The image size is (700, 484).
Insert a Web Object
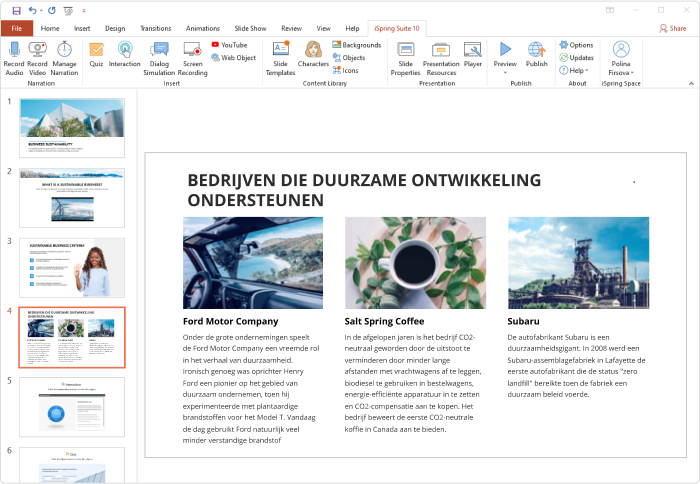click(x=233, y=58)
